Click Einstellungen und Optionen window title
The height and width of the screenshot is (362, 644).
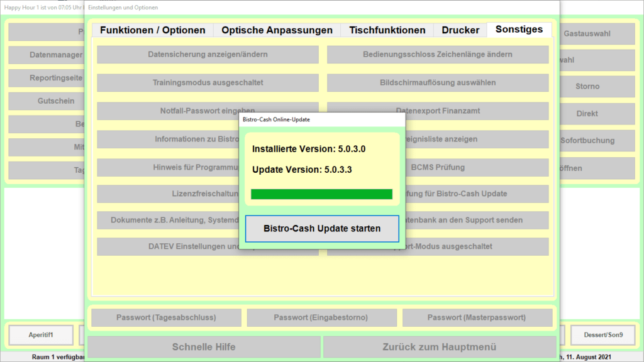tap(123, 8)
